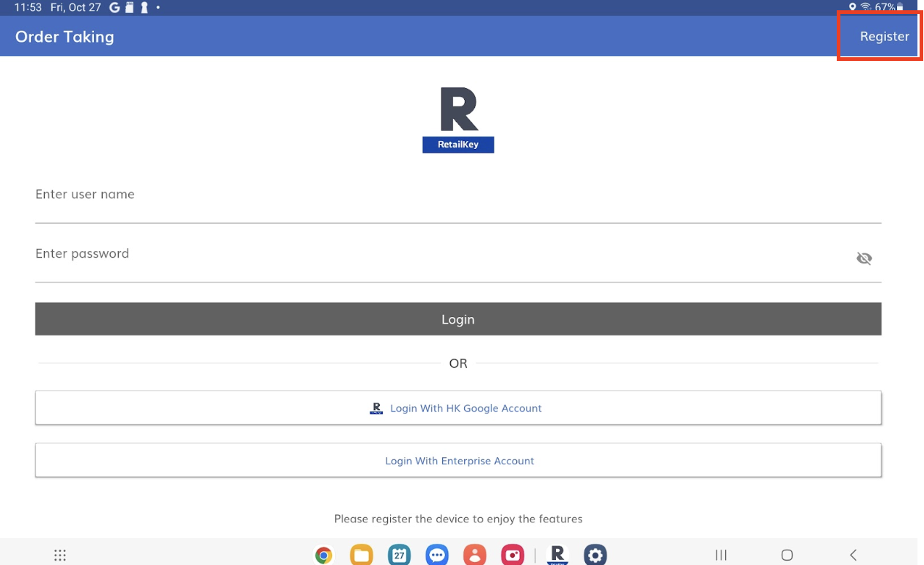Open the RetailKey app from the taskbar

(557, 555)
